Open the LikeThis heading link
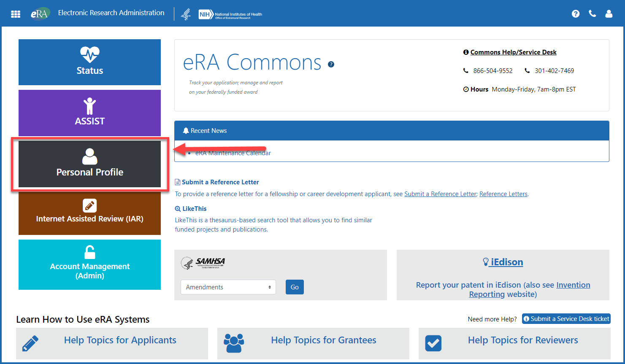625x364 pixels. coord(195,209)
